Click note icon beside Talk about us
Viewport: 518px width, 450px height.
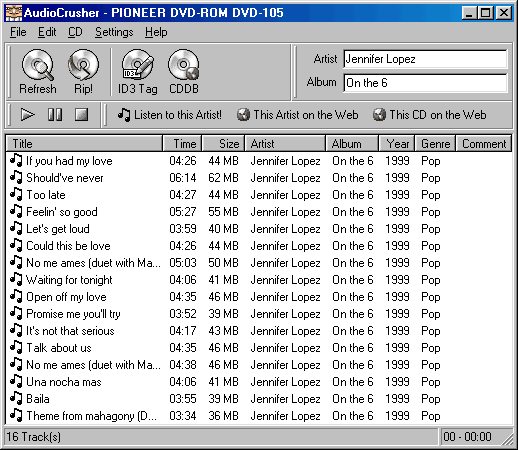click(16, 347)
